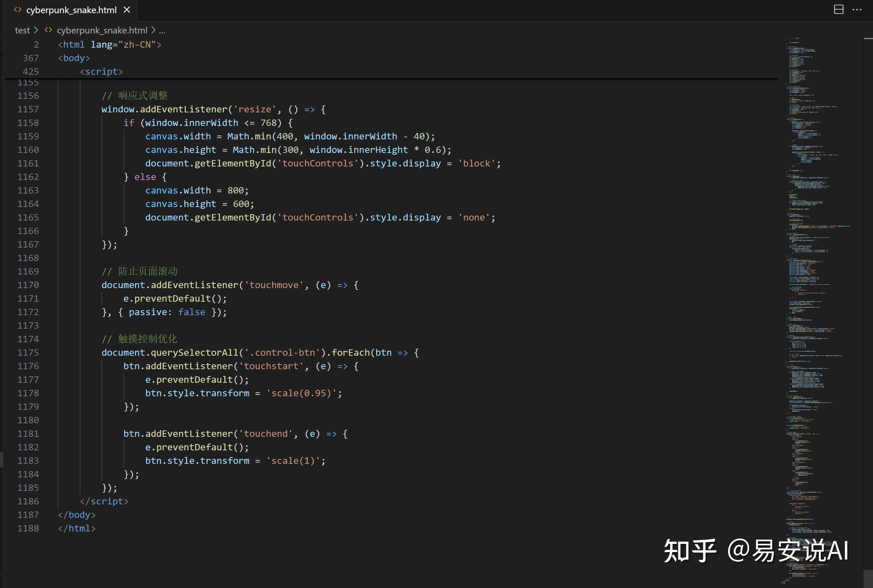Expand chevron after test breadcrumb
This screenshot has height=588, width=873.
[36, 30]
